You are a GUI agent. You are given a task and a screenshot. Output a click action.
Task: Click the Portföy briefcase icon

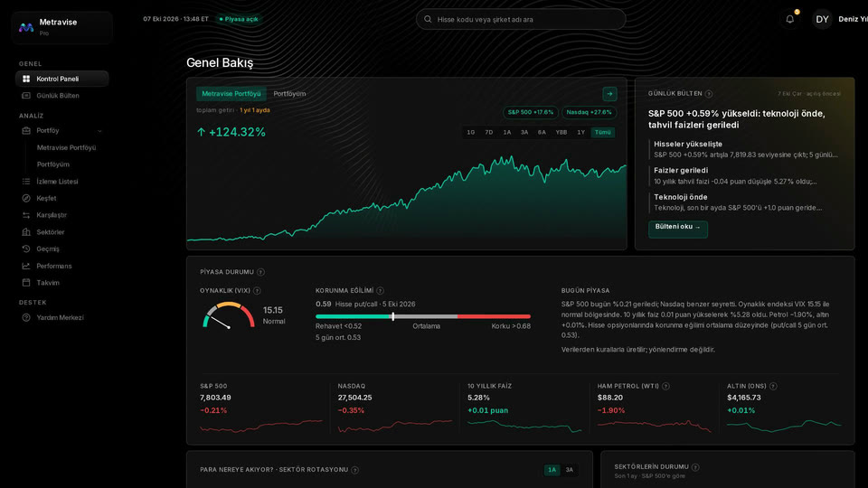pyautogui.click(x=26, y=130)
